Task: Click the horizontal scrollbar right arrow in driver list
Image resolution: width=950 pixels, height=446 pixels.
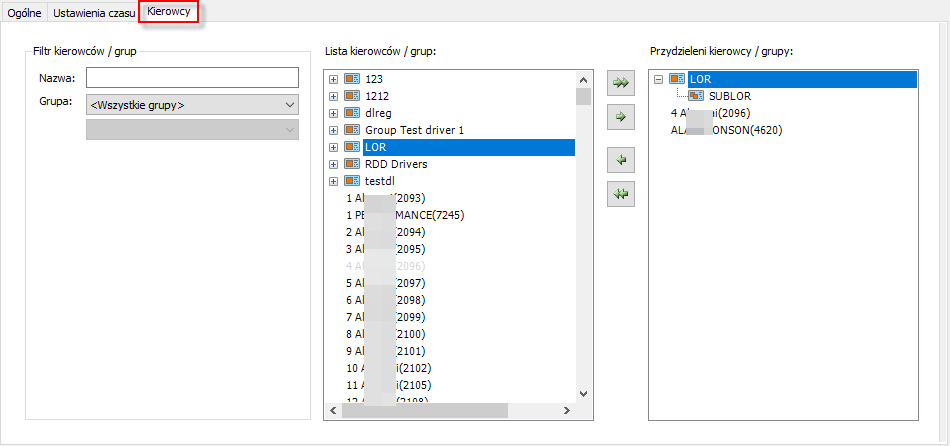Action: pyautogui.click(x=565, y=411)
